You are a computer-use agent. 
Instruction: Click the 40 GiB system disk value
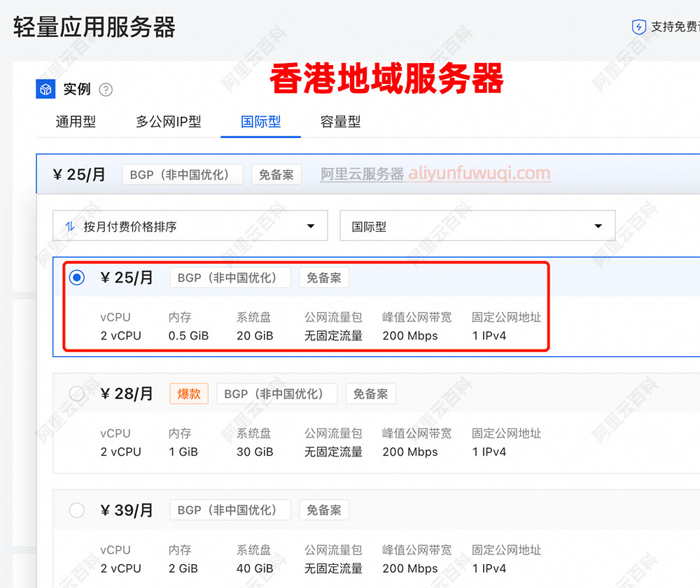pyautogui.click(x=255, y=568)
